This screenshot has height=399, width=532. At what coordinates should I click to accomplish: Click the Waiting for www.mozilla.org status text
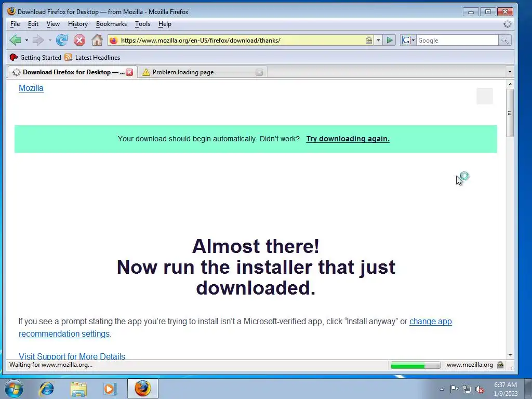51,365
